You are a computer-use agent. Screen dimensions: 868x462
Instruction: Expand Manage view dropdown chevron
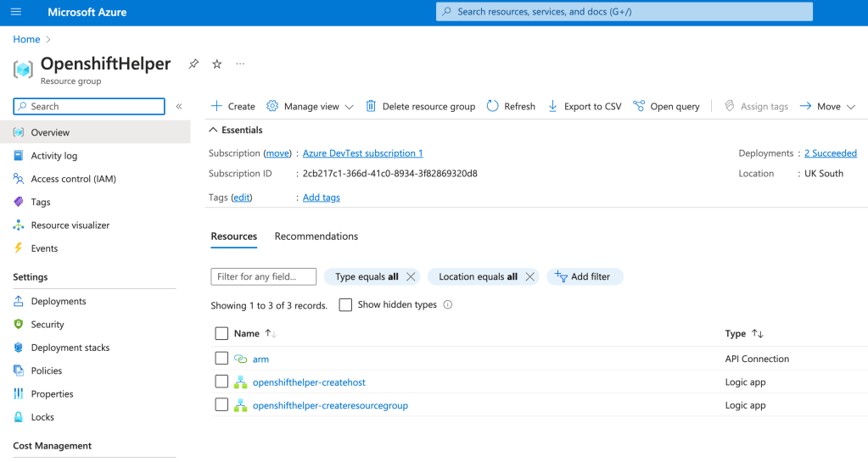tap(349, 107)
